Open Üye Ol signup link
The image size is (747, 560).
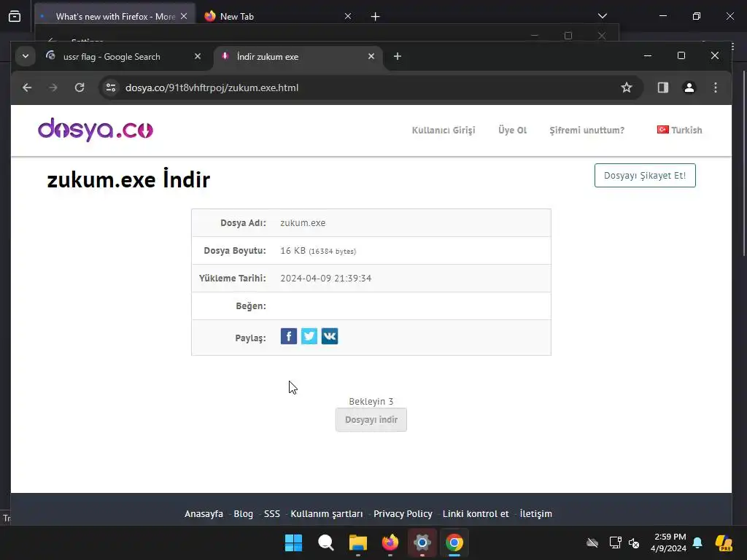tap(513, 130)
